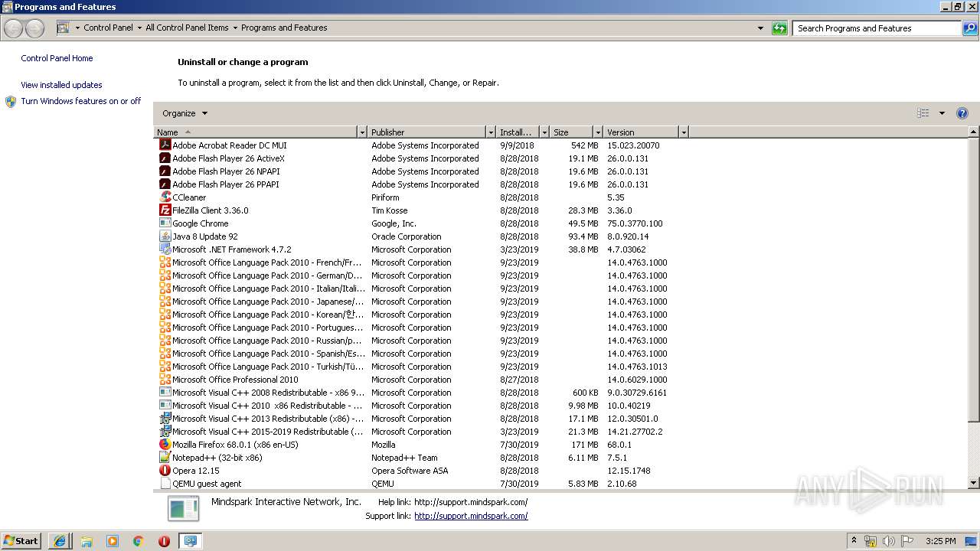Click the list scrollbar up arrow
980x551 pixels.
[974, 132]
